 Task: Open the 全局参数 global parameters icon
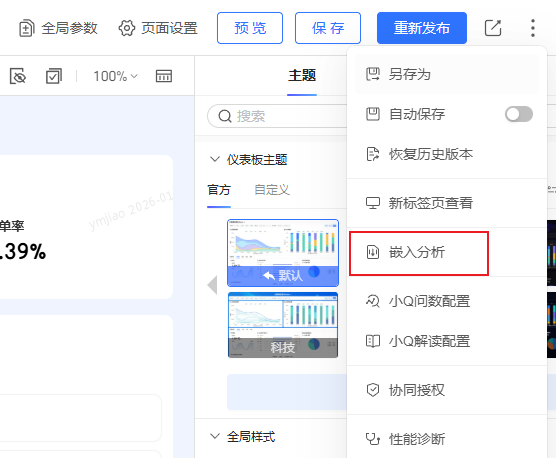(x=26, y=28)
